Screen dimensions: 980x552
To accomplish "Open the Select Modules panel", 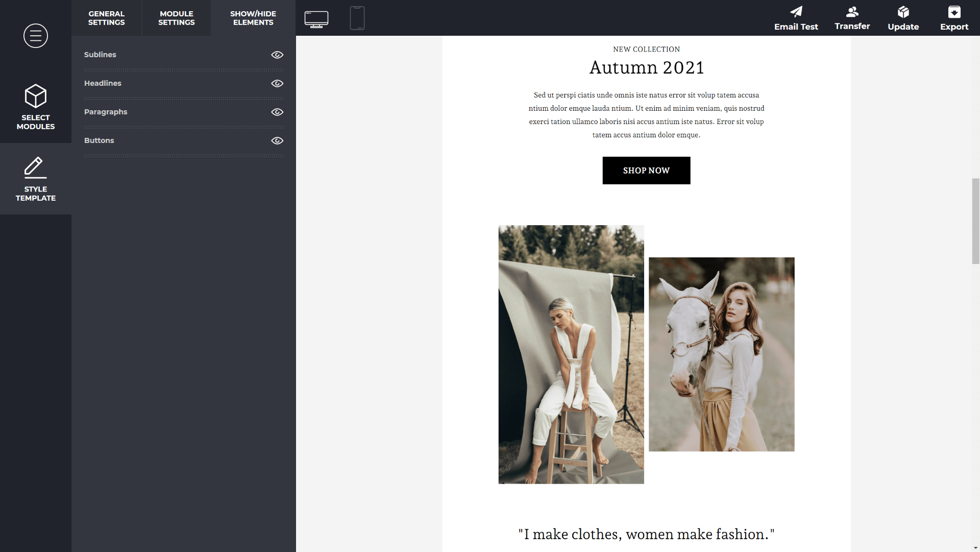I will point(35,106).
